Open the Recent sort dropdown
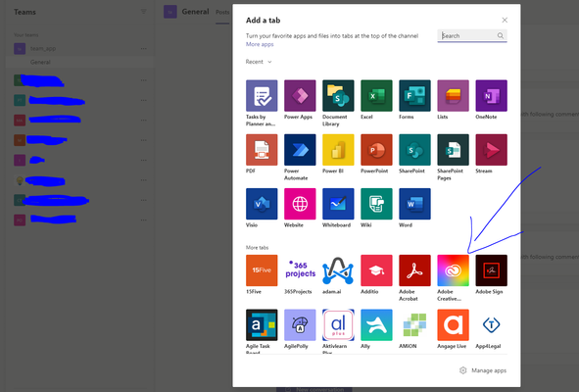 point(259,62)
